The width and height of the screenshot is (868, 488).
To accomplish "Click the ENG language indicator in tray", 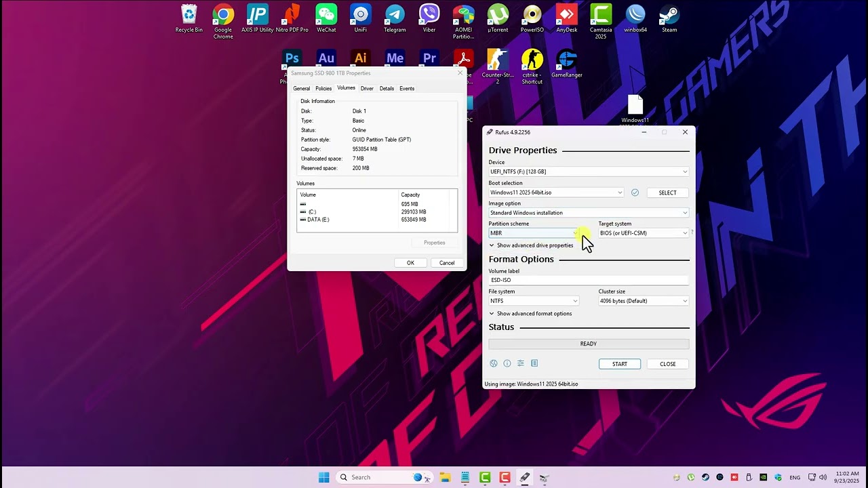I will point(795,477).
